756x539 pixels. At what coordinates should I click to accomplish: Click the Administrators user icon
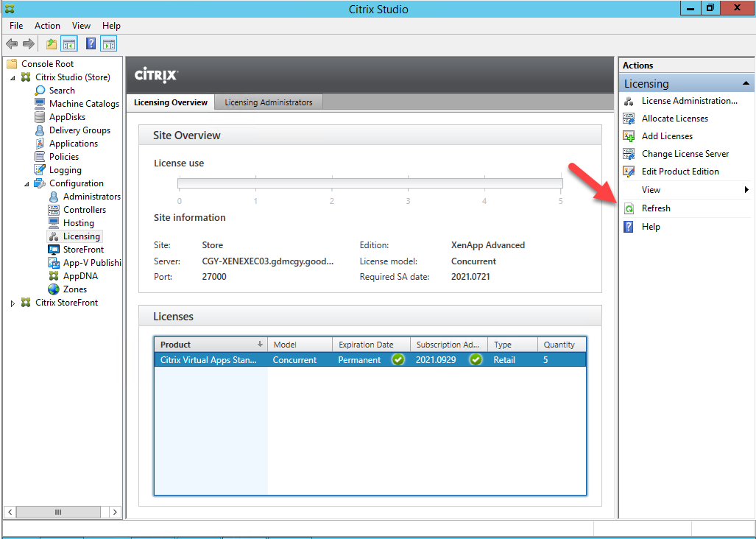pyautogui.click(x=54, y=197)
